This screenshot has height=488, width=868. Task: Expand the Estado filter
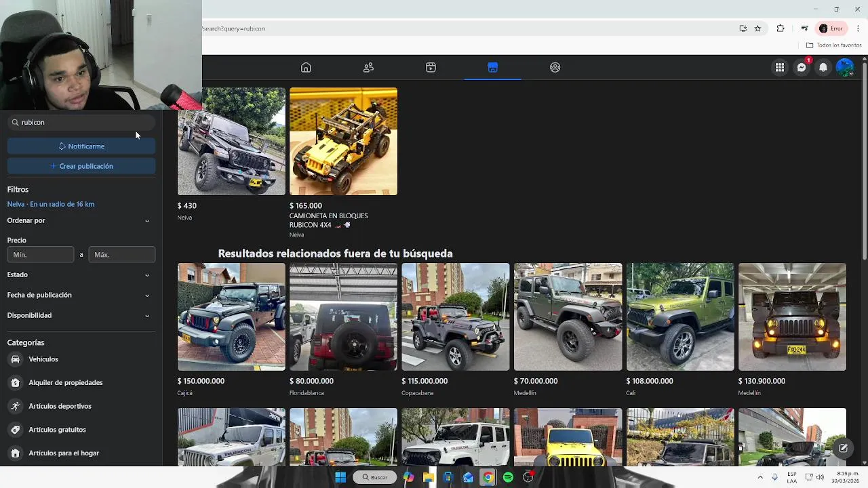(81, 274)
